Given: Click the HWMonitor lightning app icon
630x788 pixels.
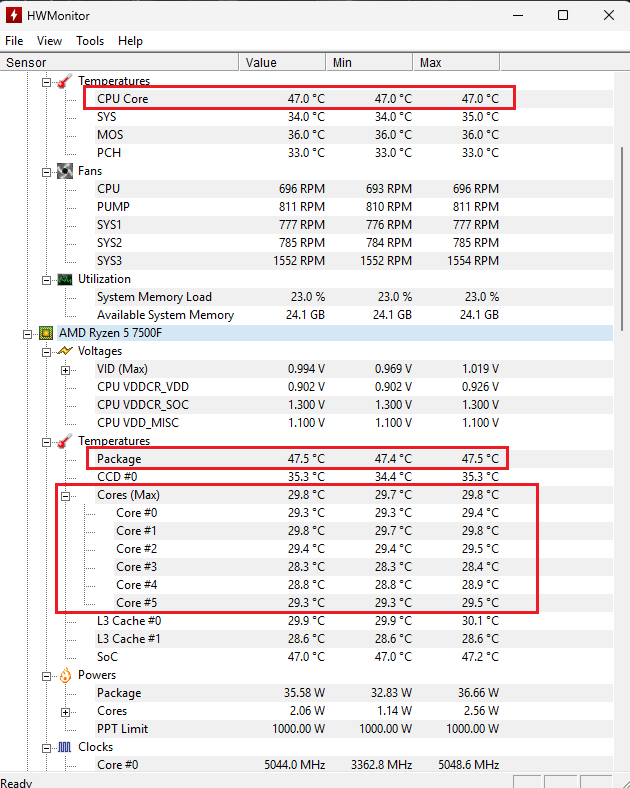Looking at the screenshot, I should pyautogui.click(x=14, y=15).
